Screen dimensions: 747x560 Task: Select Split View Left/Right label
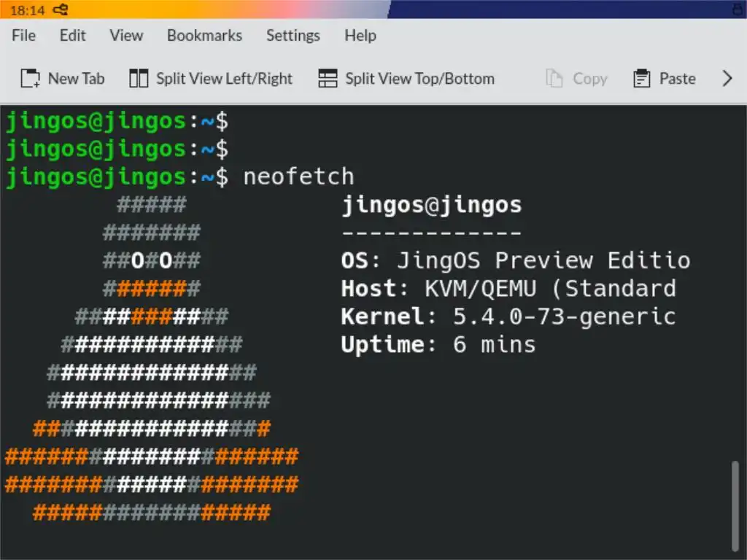225,79
